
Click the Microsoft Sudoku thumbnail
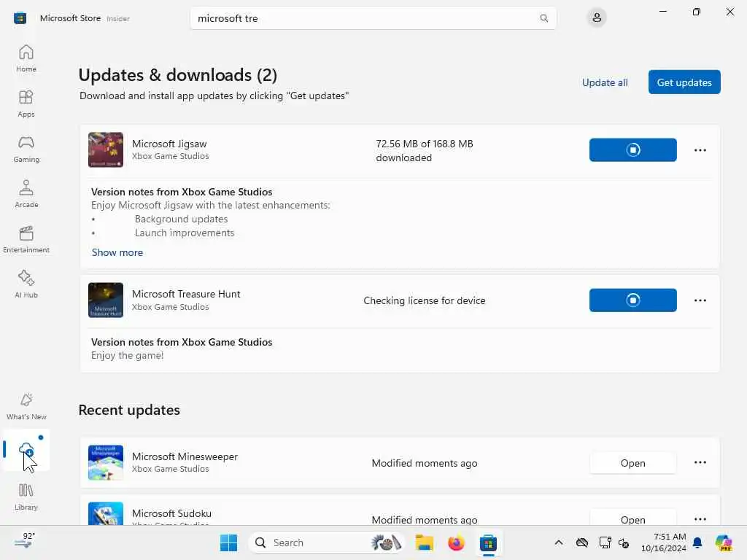coord(106,514)
